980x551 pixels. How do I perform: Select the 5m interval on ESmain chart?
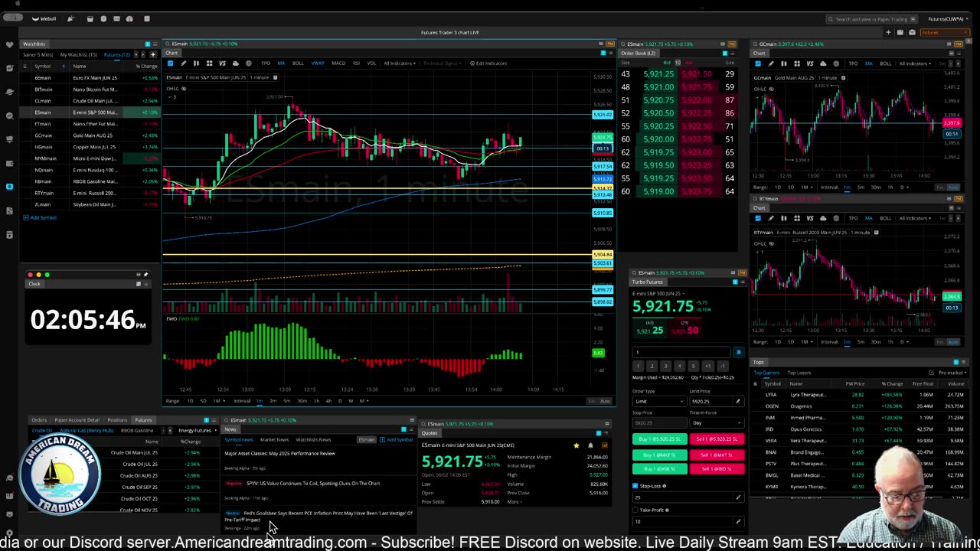(286, 401)
